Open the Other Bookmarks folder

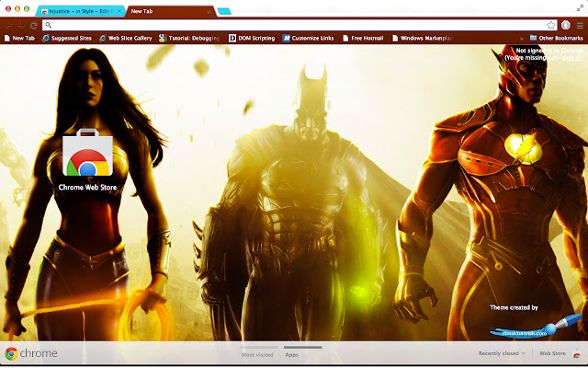pyautogui.click(x=556, y=38)
